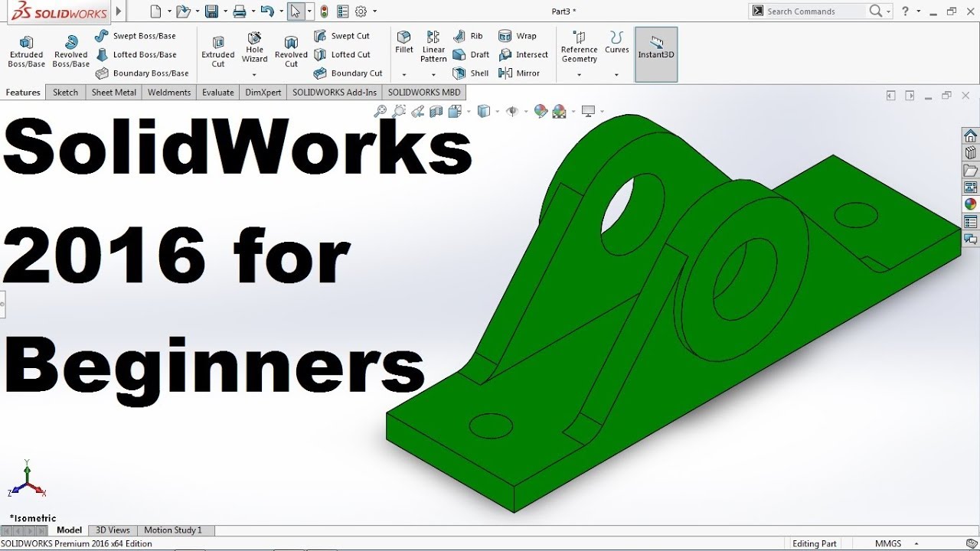Click the Open file icon

click(182, 11)
